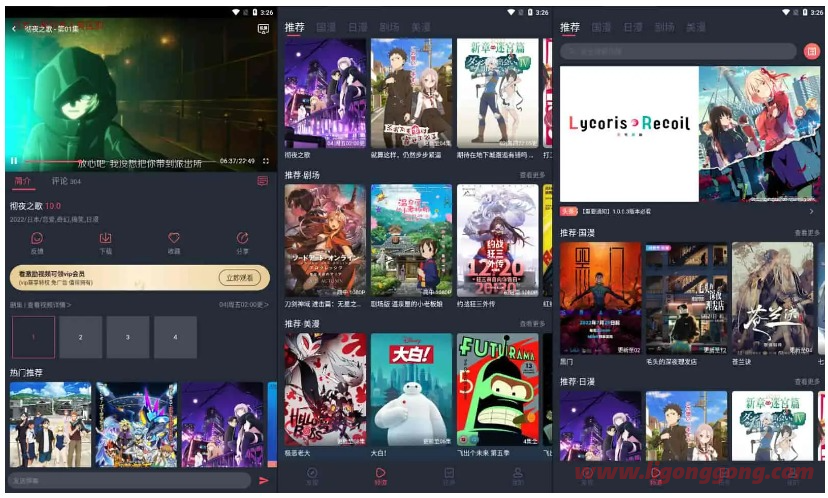Tap 发现 compass icon in middle screen nav
828x498 pixels.
[312, 475]
